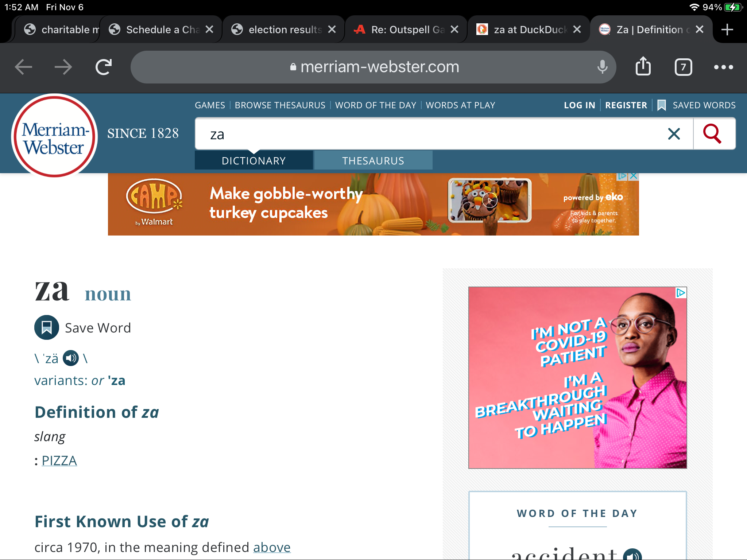Clear the search field with X icon
747x560 pixels.
pyautogui.click(x=674, y=134)
